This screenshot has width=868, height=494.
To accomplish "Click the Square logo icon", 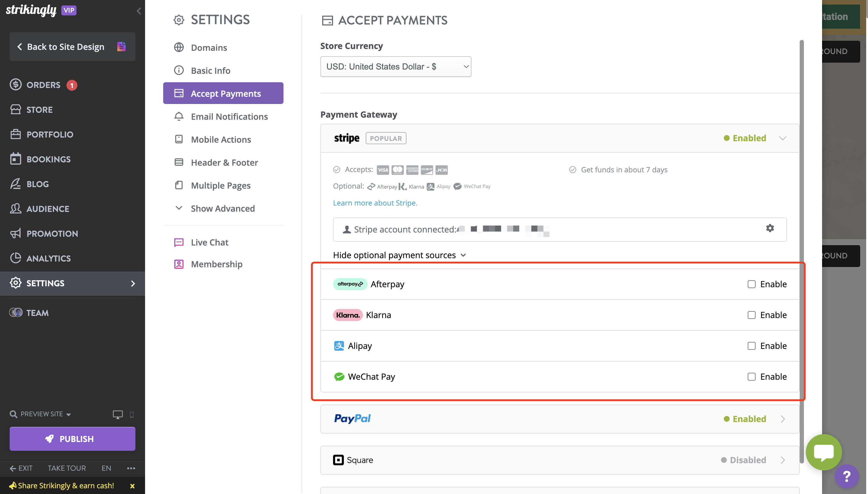I will (x=338, y=460).
